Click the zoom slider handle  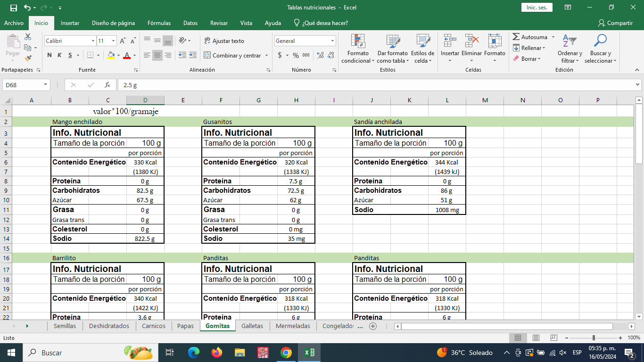[x=594, y=338]
